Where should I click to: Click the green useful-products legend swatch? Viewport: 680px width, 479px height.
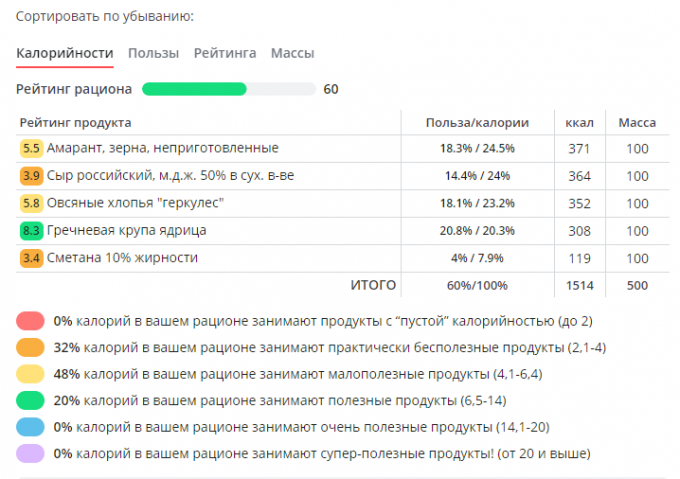coord(30,401)
